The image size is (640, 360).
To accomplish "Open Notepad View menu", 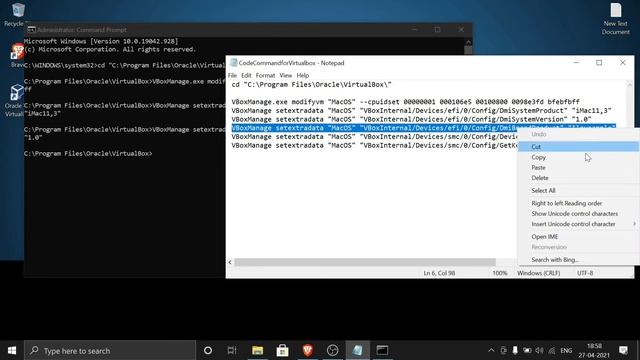I will pyautogui.click(x=286, y=76).
